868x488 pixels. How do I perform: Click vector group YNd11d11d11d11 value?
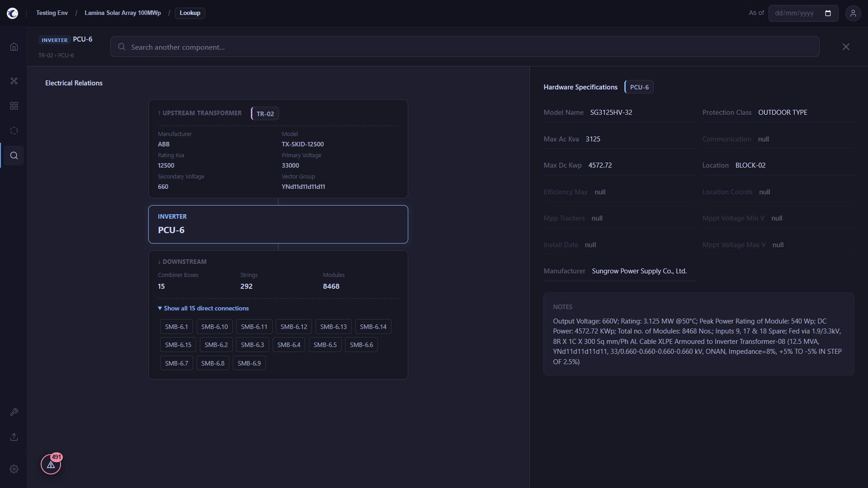click(303, 187)
